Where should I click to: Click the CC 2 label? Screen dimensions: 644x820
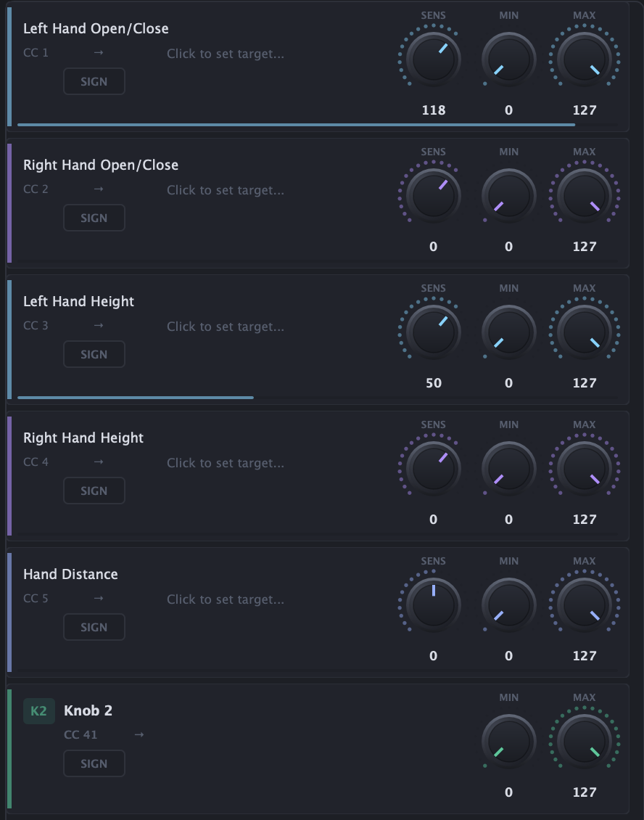point(36,189)
